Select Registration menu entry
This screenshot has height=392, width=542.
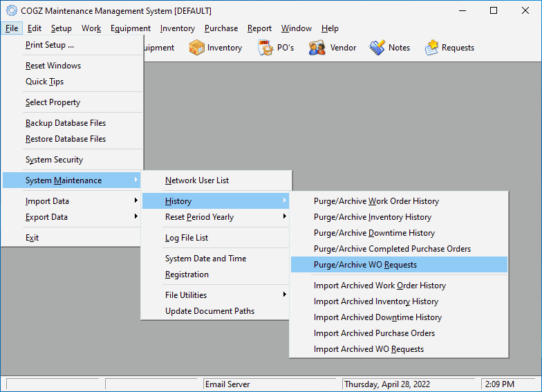point(216,274)
